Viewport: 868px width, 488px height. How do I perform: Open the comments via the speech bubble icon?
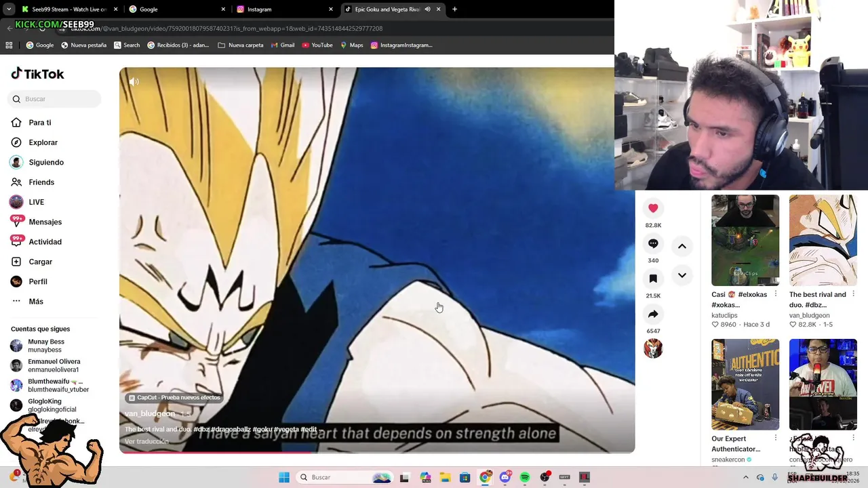[653, 243]
